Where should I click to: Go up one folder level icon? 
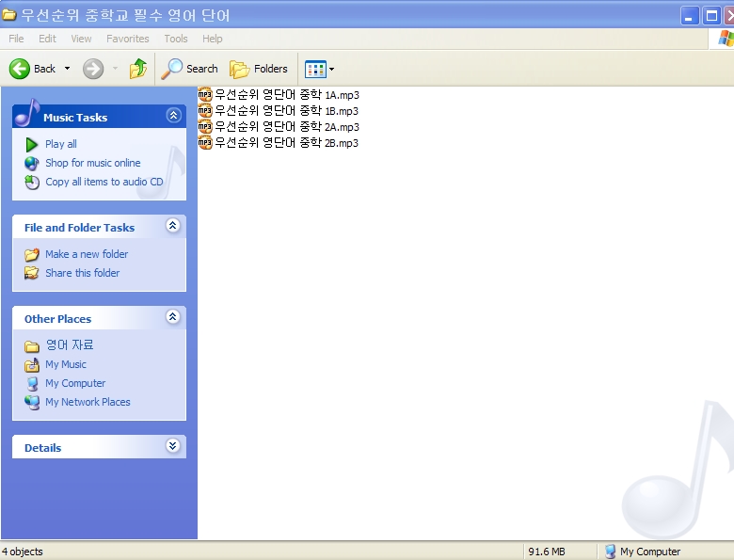click(x=138, y=69)
